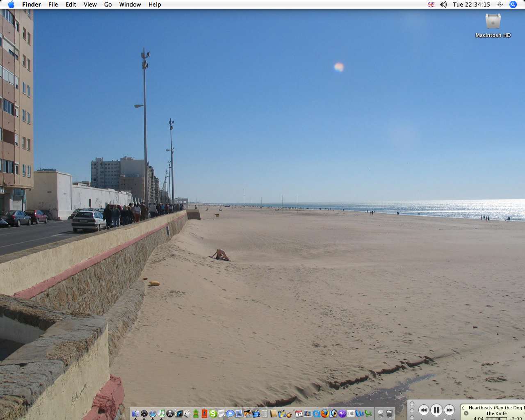The image size is (525, 420).
Task: Open the red feather icon in Dock
Action: pos(204,413)
